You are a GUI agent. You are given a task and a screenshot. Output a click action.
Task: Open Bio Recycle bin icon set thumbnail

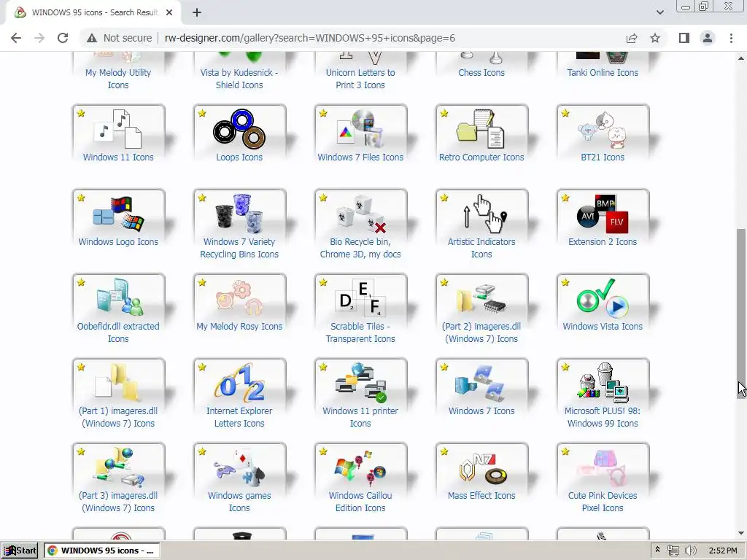coord(360,213)
